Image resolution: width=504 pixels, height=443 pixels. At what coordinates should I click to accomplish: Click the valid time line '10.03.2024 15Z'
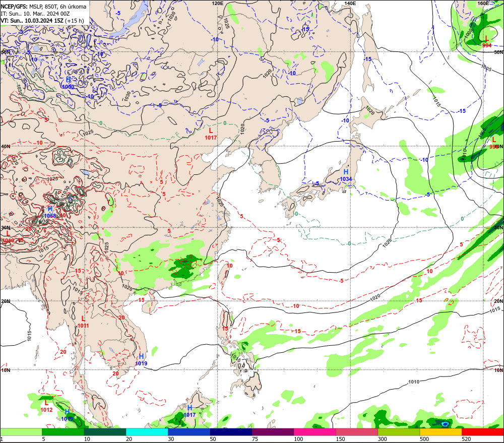pyautogui.click(x=44, y=21)
